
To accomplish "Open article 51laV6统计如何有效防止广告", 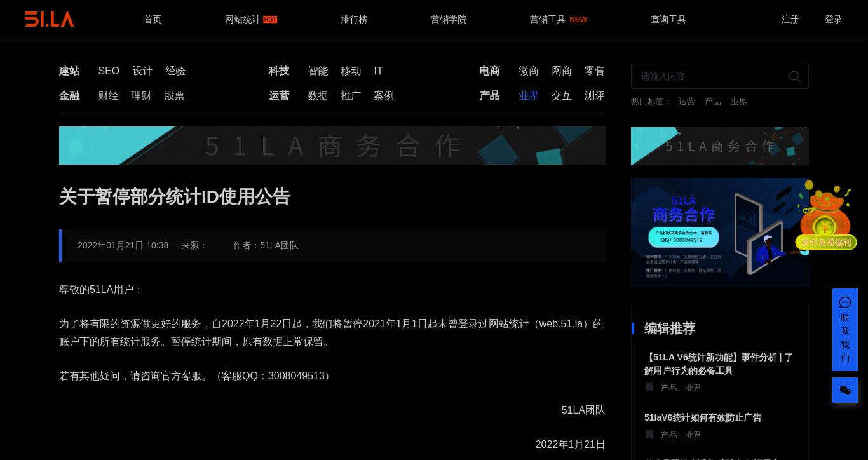I will click(x=703, y=417).
